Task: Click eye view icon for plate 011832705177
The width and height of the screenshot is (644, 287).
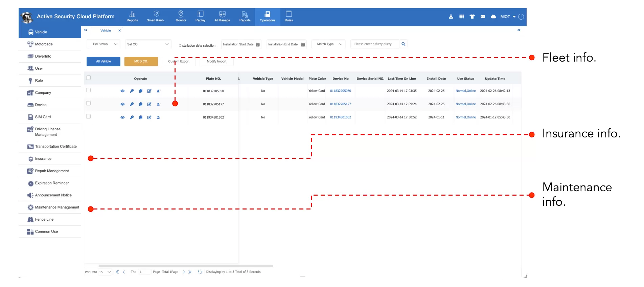Action: [122, 104]
